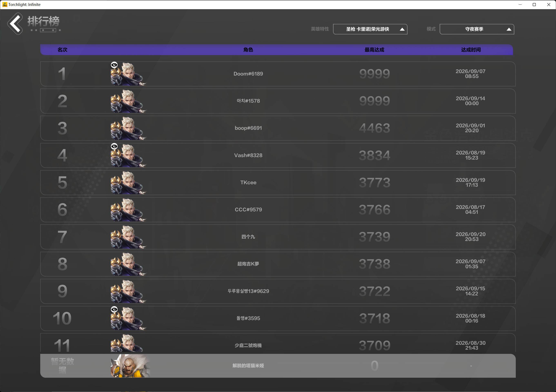The height and width of the screenshot is (392, 556).
Task: Click the score 3718 in rank 10
Action: [375, 319]
